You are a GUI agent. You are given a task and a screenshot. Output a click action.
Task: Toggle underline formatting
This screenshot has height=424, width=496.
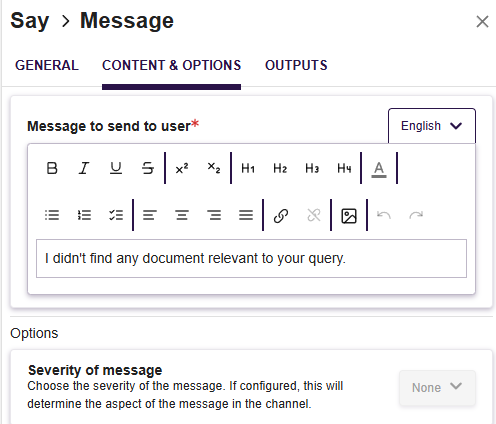point(116,168)
